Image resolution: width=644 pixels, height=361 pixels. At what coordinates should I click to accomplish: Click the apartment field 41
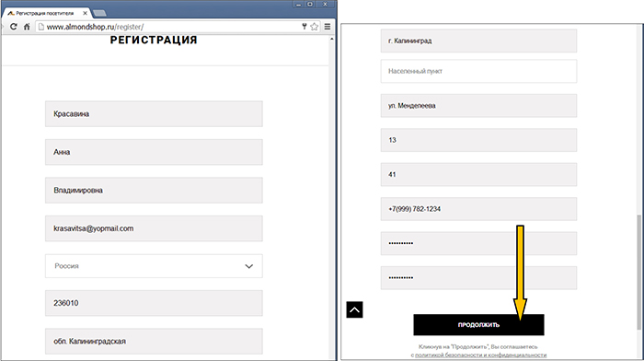click(x=478, y=175)
